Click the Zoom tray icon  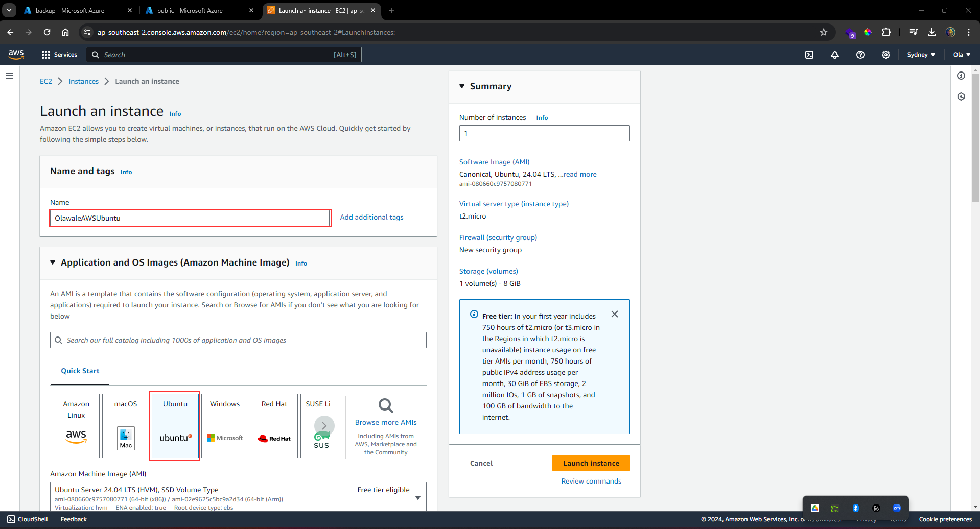point(897,508)
